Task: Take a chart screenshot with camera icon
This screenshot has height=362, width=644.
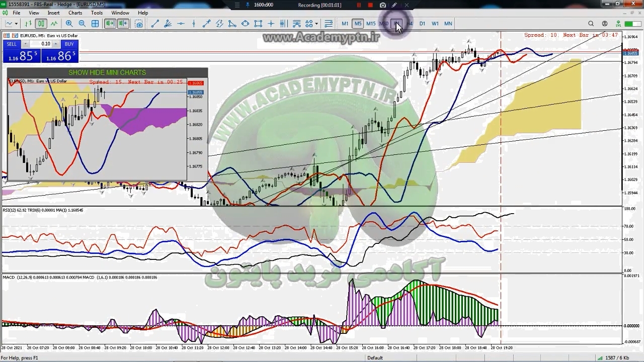Action: pos(139,24)
